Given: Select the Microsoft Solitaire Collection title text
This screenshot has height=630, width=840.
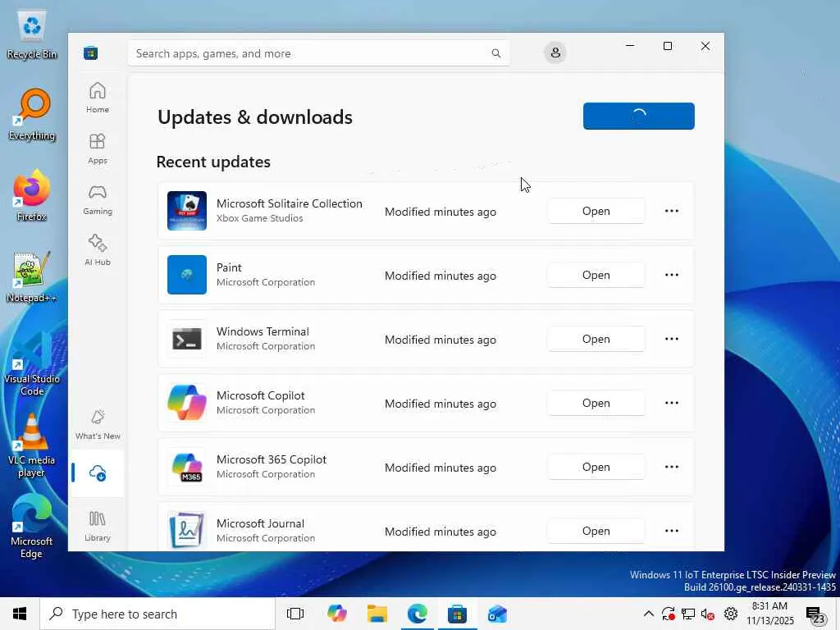Looking at the screenshot, I should (290, 203).
